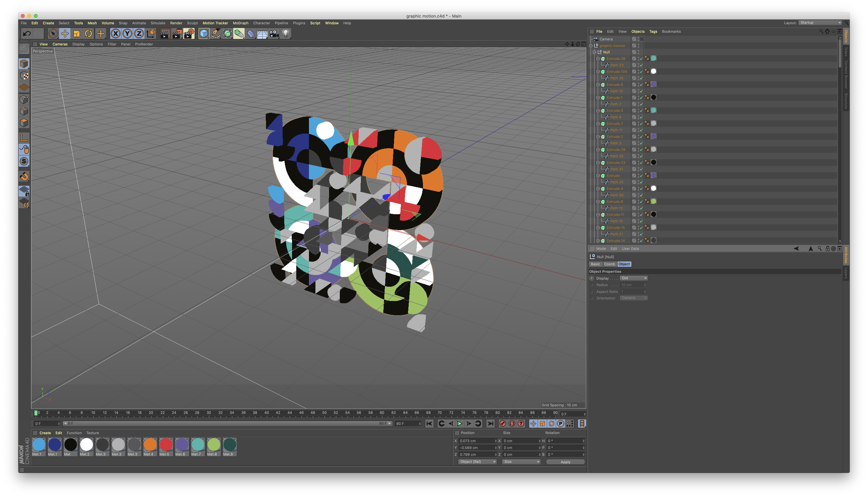Click Render View clapperboard icon
Image resolution: width=868 pixels, height=497 pixels.
165,33
